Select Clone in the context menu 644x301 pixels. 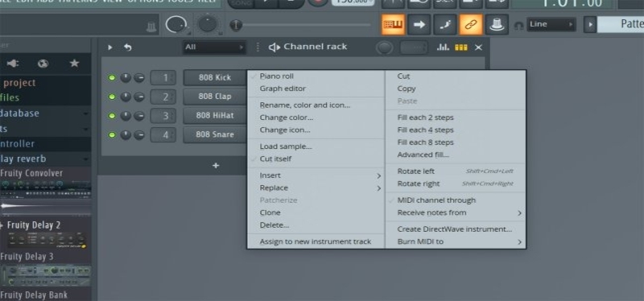point(270,212)
